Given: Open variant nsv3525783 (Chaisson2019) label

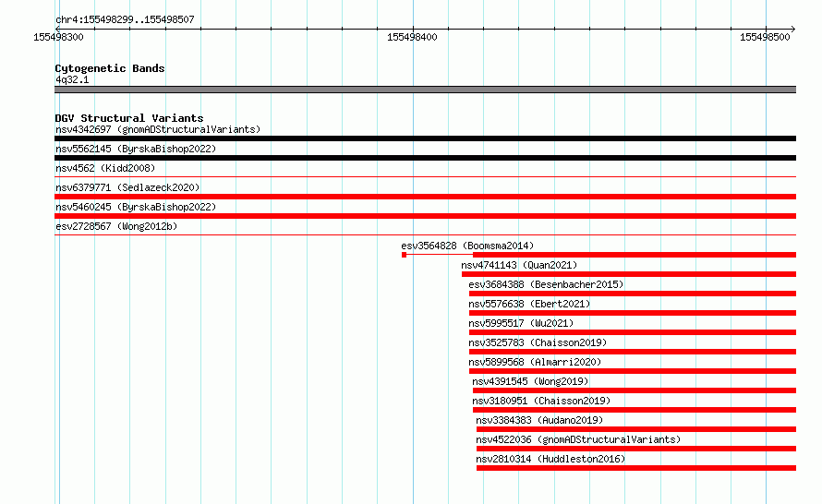Looking at the screenshot, I should pos(538,342).
